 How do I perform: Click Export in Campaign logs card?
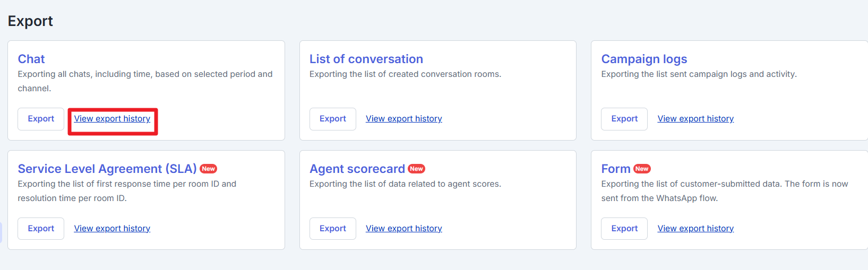624,119
